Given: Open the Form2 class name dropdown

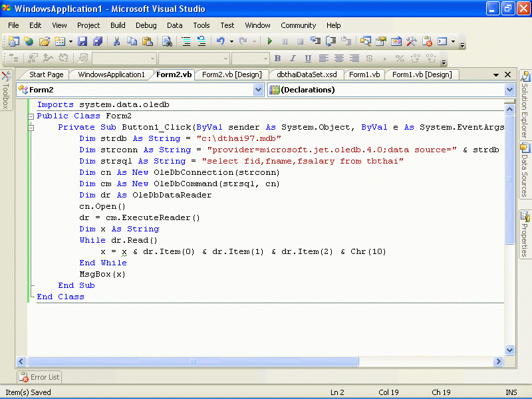Looking at the screenshot, I should [258, 90].
